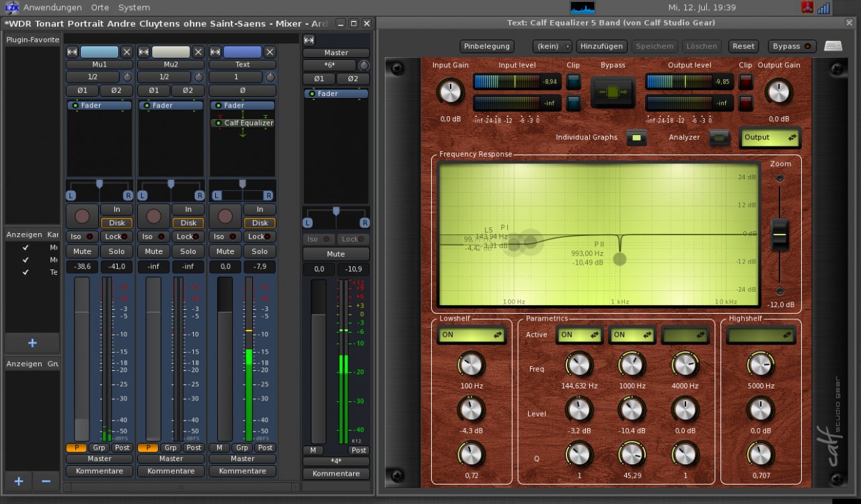Open the Master output selector *4*

coord(336,462)
